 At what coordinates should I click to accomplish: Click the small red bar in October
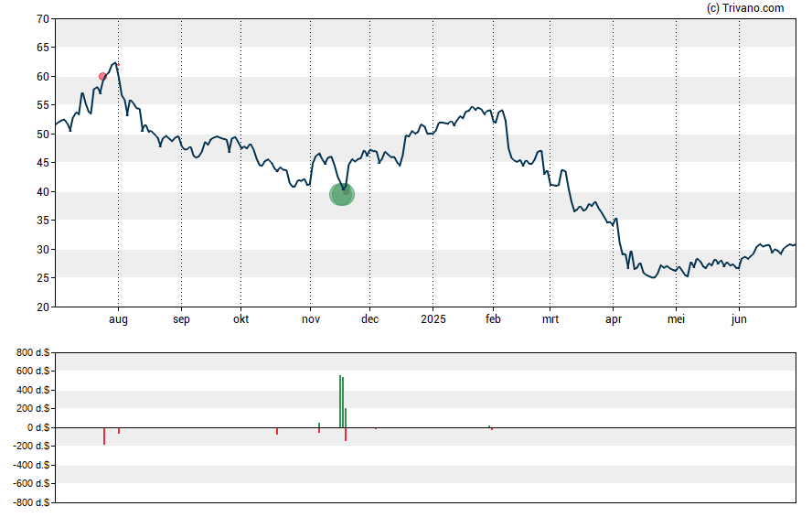point(277,431)
